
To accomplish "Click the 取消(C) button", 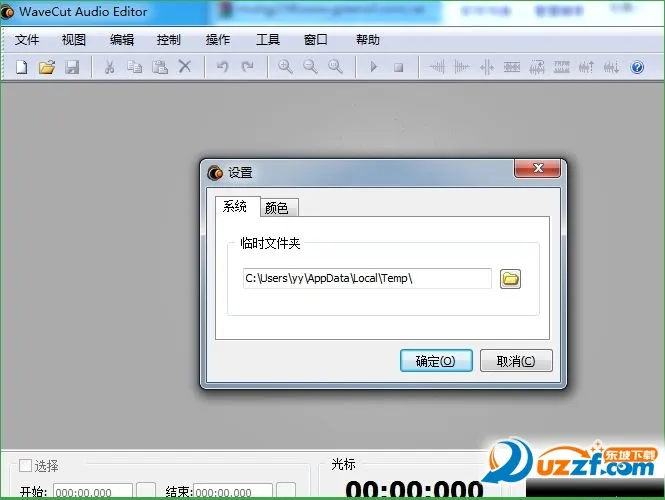I will click(516, 361).
